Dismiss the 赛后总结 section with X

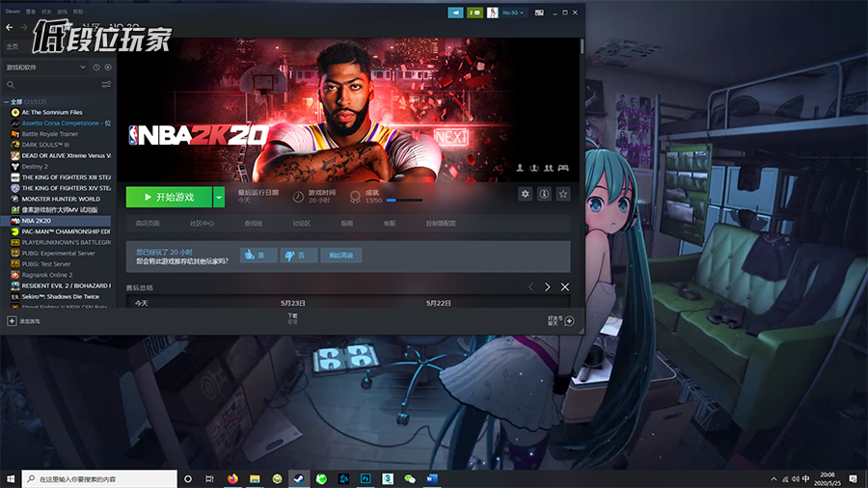[564, 287]
